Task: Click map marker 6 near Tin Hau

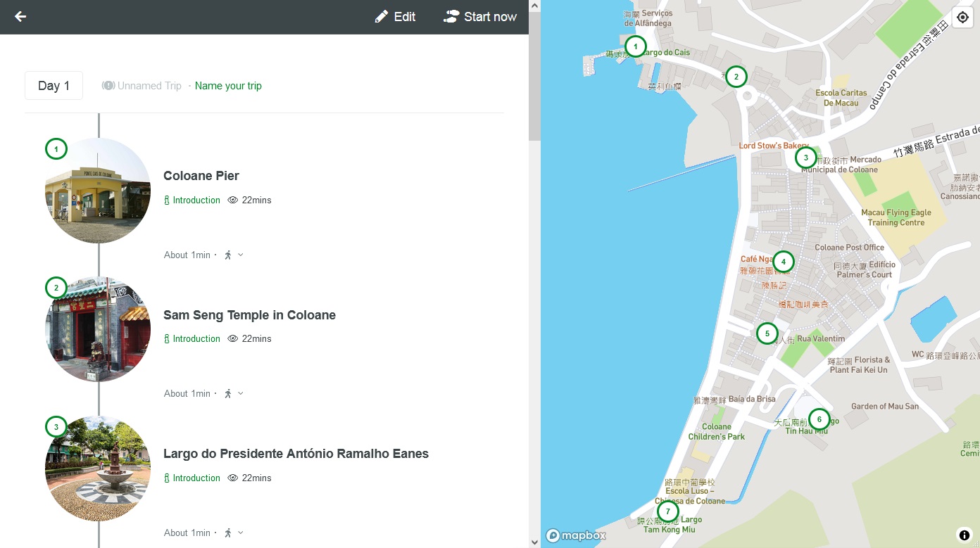Action: [819, 419]
